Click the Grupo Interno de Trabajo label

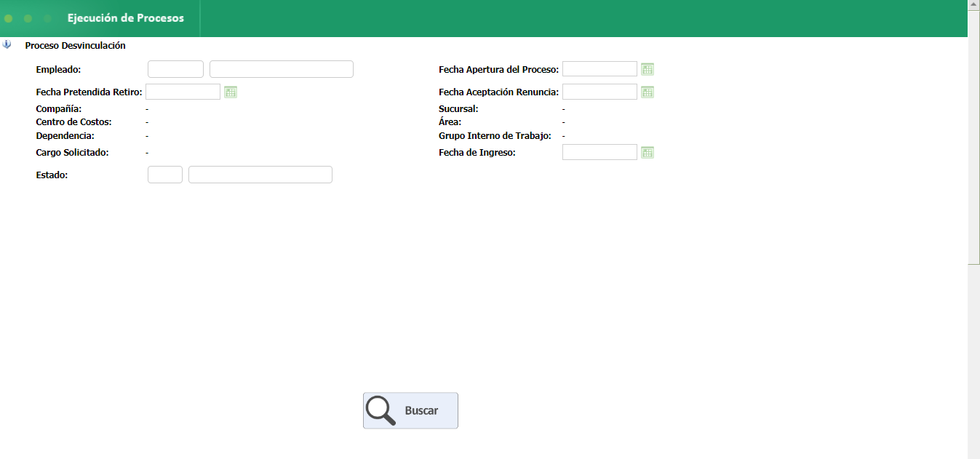click(495, 135)
